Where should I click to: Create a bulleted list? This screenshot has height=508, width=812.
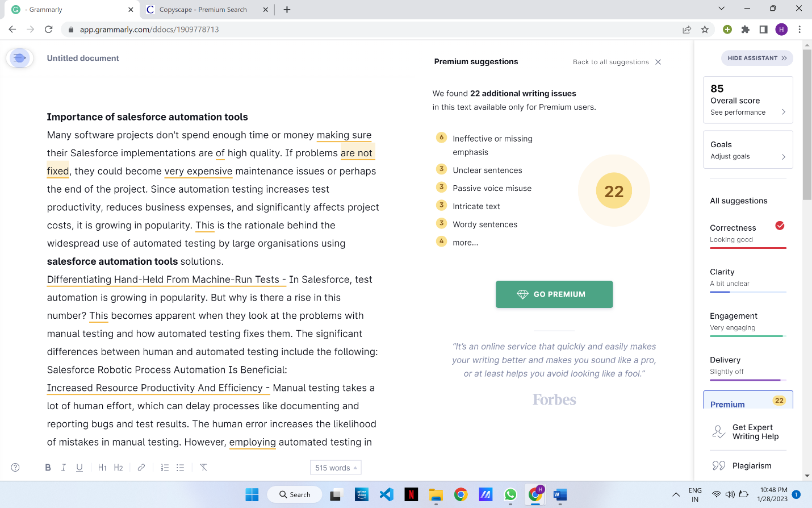coord(181,468)
